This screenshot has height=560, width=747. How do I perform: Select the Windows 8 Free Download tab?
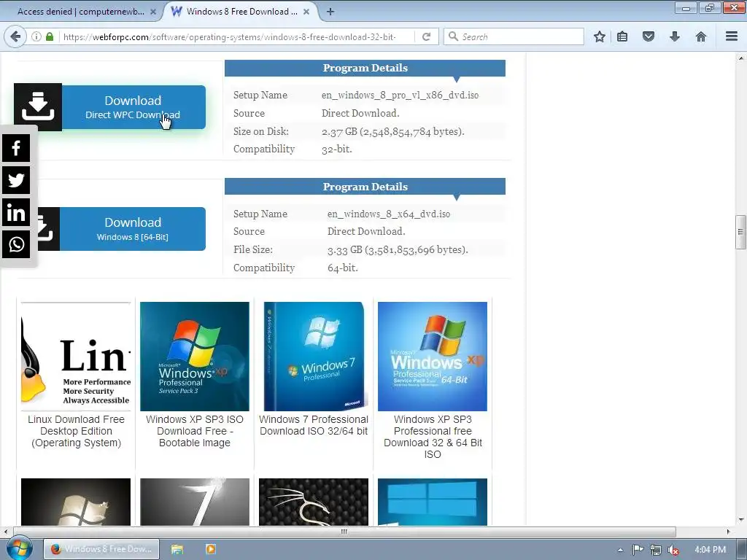(241, 12)
